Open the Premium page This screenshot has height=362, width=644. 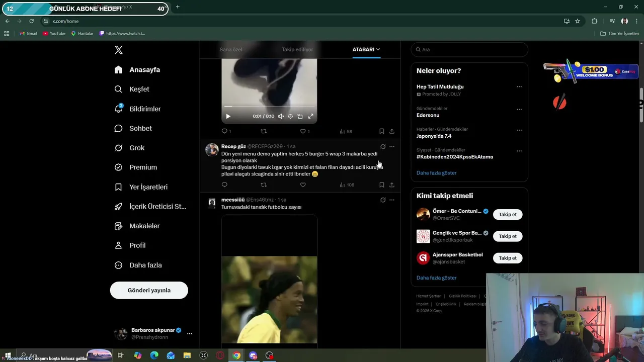pyautogui.click(x=136, y=167)
